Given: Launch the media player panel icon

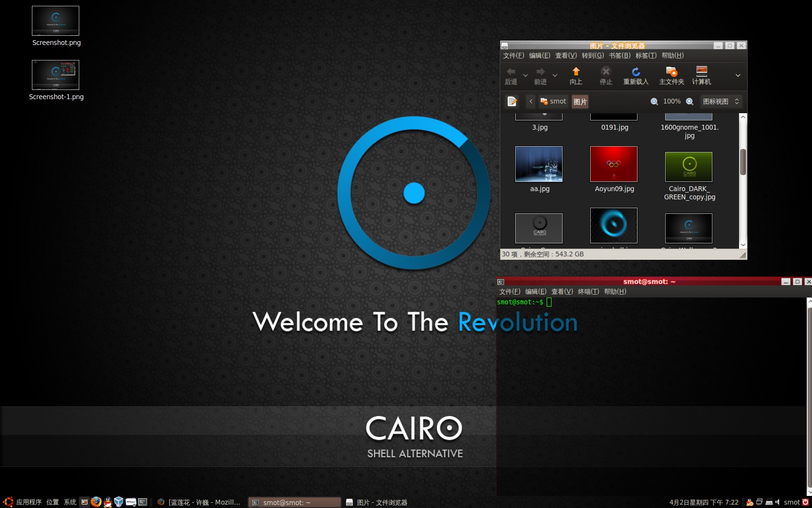Looking at the screenshot, I should (x=131, y=502).
